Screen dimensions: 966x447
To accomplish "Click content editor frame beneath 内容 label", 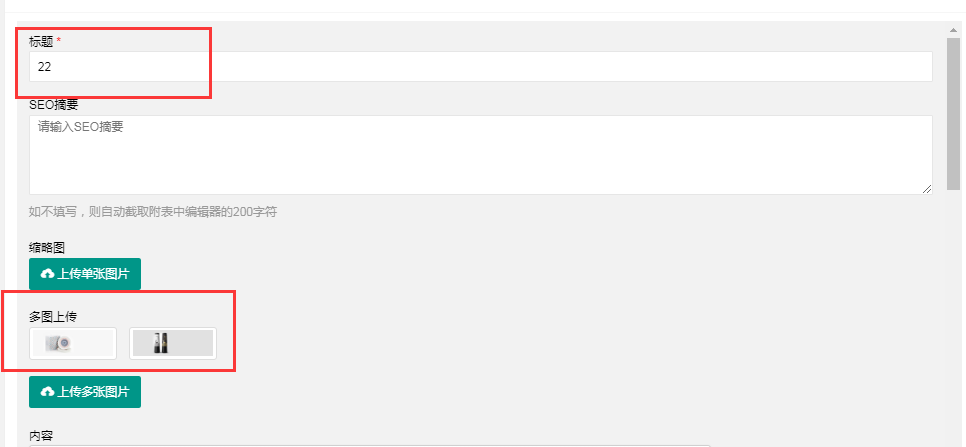I will 370,446.
